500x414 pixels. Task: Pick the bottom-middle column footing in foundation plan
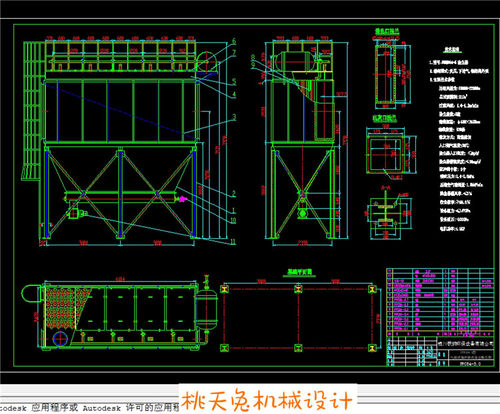(298, 348)
